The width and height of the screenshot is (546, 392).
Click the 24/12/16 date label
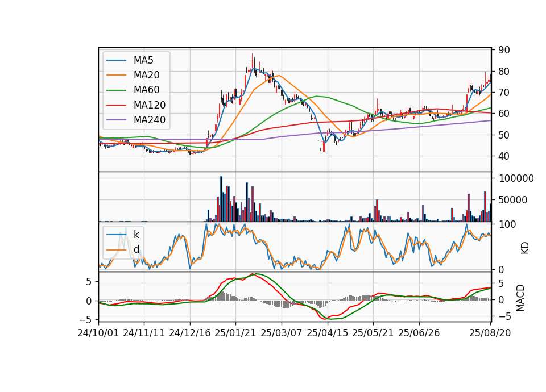pos(190,333)
